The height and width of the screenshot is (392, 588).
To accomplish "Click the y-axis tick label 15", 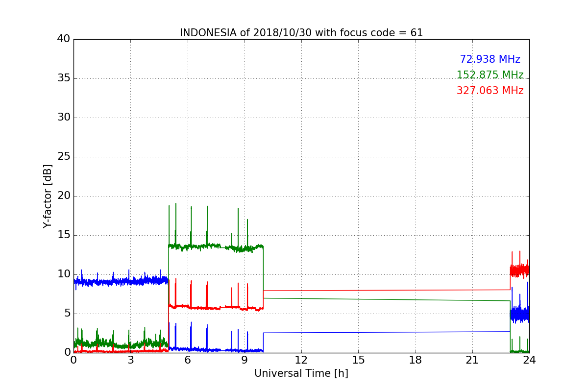I will (63, 235).
